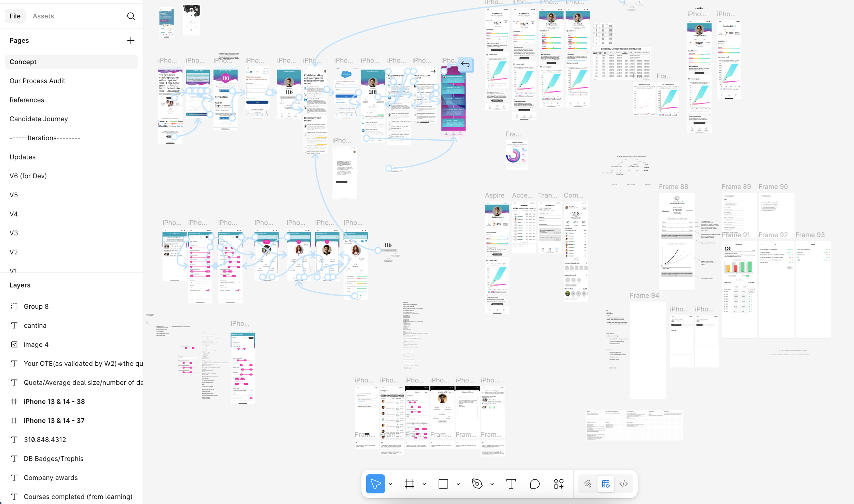Screen dimensions: 854x504
Task: Open Move tool options dropdown arrow
Action: (390, 484)
